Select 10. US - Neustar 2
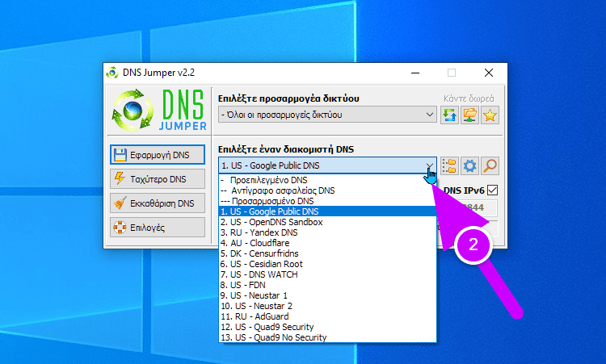The height and width of the screenshot is (364, 606). point(327,306)
